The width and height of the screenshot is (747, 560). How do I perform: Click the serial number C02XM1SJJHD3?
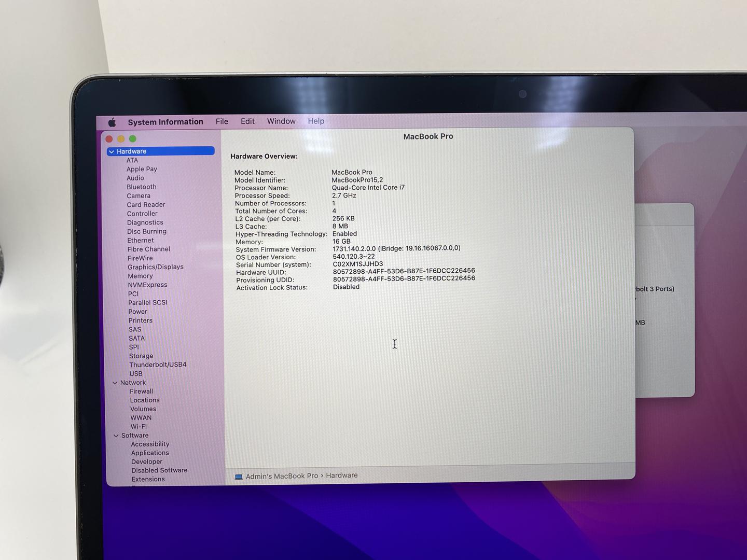[358, 264]
